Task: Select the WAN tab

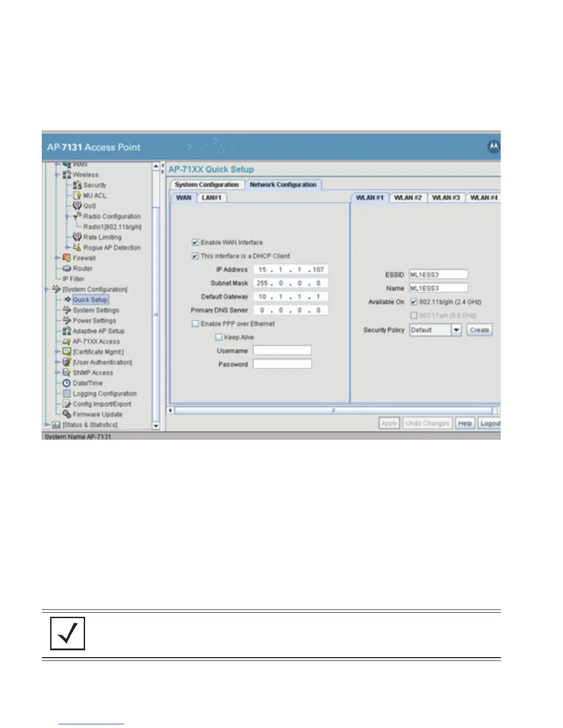Action: [x=184, y=198]
